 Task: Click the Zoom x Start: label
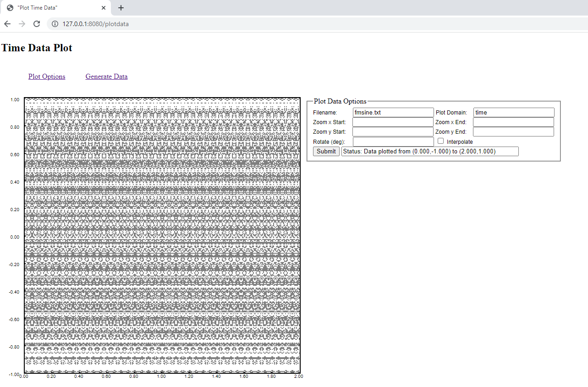tap(330, 122)
